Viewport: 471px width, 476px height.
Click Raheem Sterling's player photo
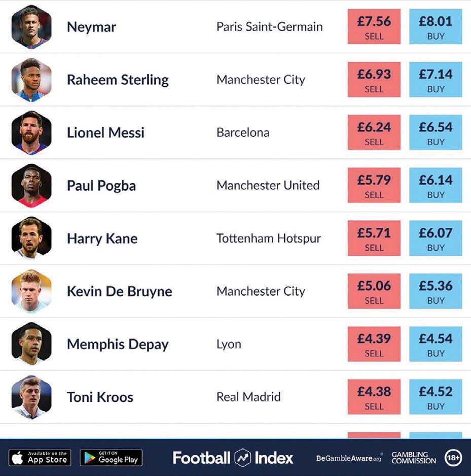pyautogui.click(x=31, y=80)
